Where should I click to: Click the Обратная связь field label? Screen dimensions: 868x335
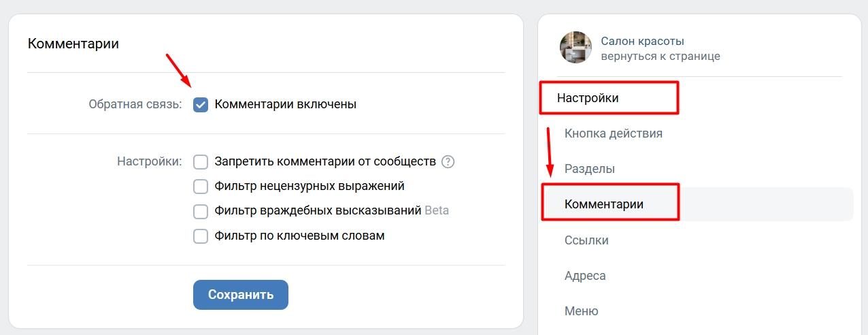(135, 105)
